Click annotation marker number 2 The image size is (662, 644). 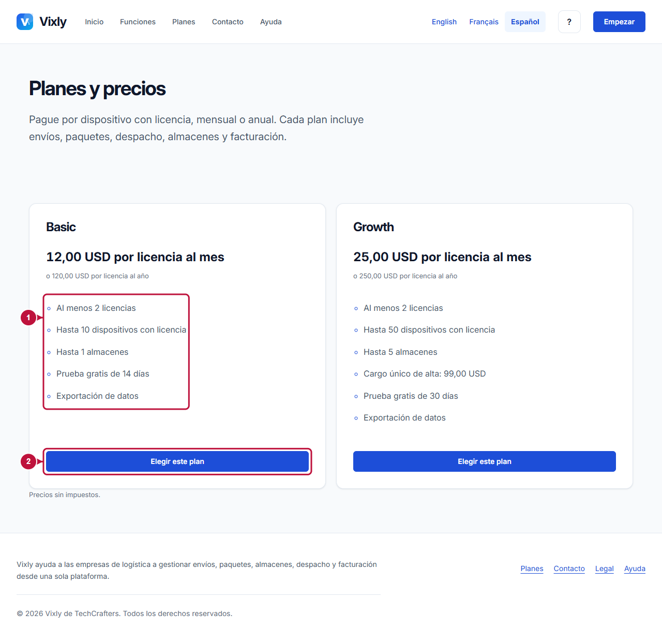point(28,461)
